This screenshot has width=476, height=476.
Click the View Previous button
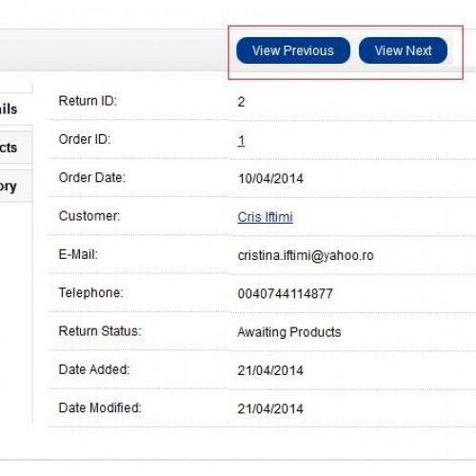point(293,50)
